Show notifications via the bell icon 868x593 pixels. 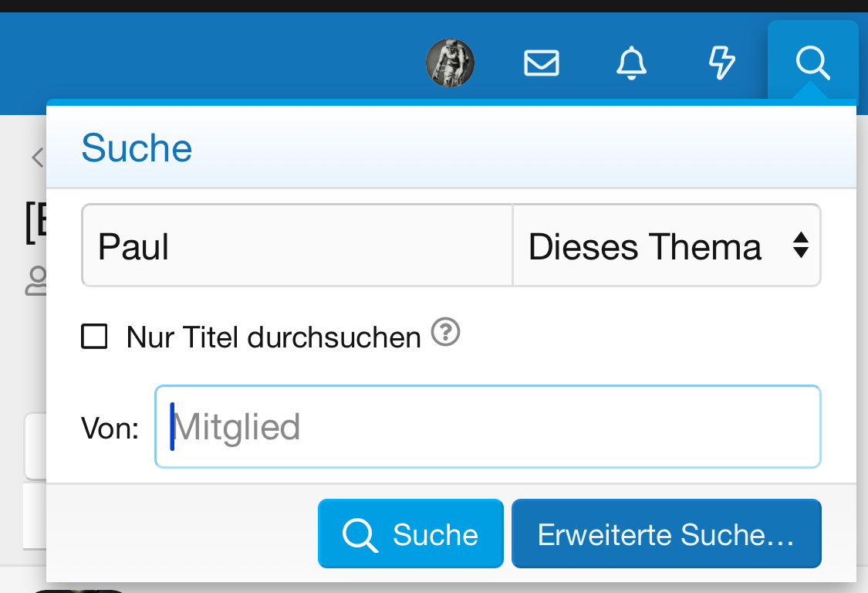631,63
